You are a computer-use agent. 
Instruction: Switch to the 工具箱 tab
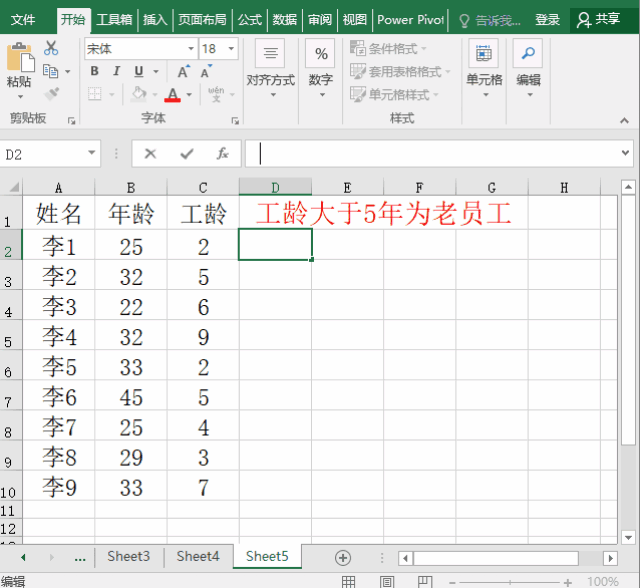pyautogui.click(x=114, y=20)
